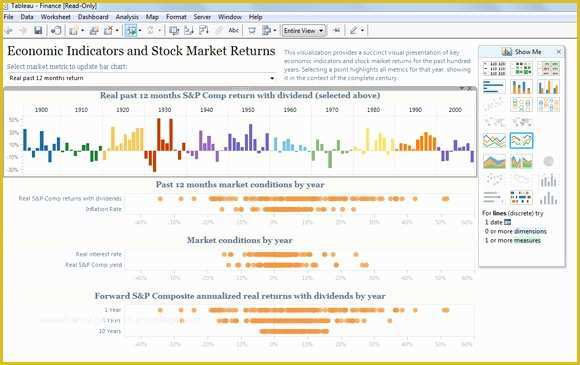Viewport: 580px width, 365px height.
Task: Click the 'Market conditions by year' chart title
Action: 239,240
